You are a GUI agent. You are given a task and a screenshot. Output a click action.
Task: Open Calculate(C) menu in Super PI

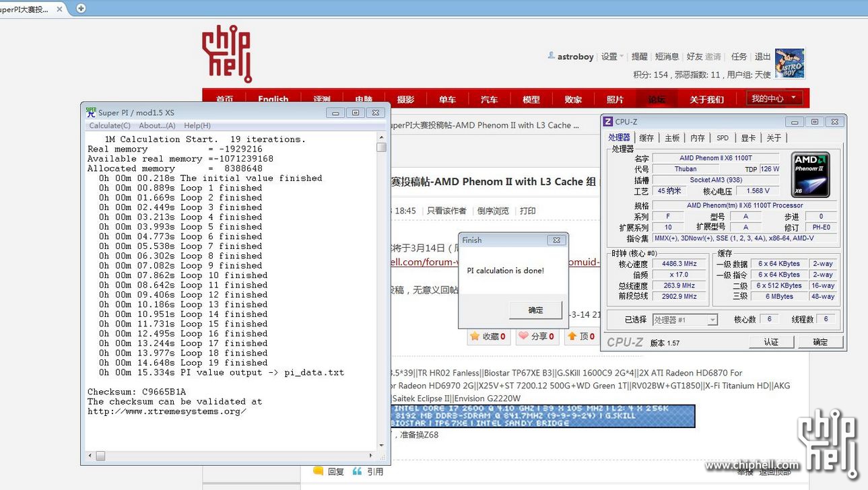pos(110,125)
